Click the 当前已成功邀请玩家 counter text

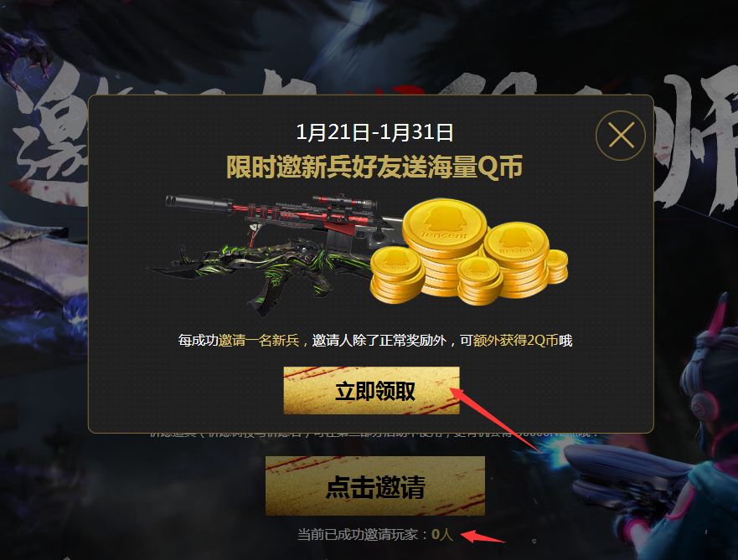coord(358,535)
